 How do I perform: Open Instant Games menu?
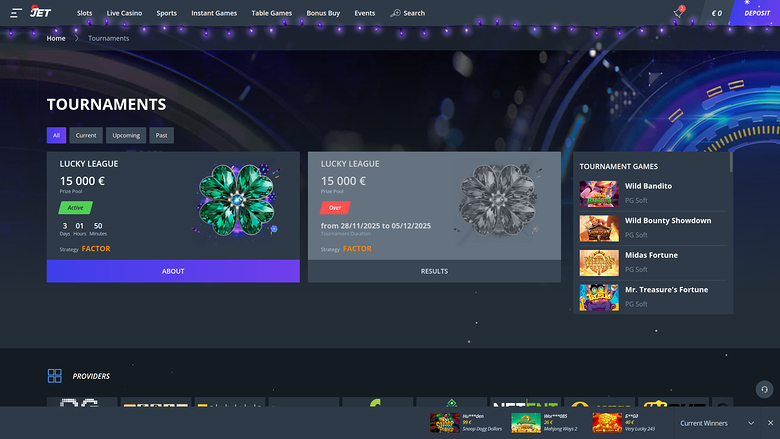[214, 13]
